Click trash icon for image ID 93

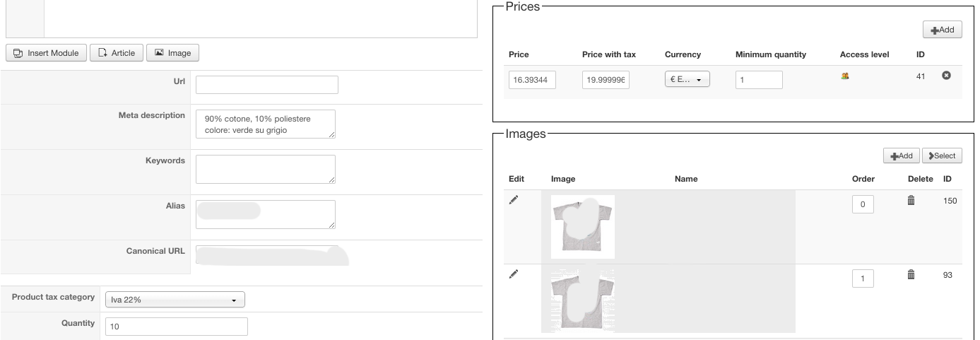coord(911,275)
